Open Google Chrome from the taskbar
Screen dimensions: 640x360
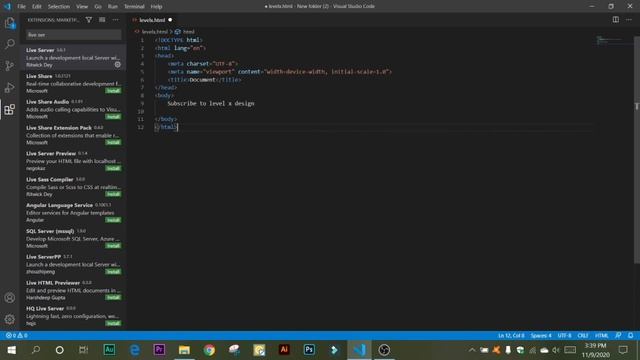(209, 350)
